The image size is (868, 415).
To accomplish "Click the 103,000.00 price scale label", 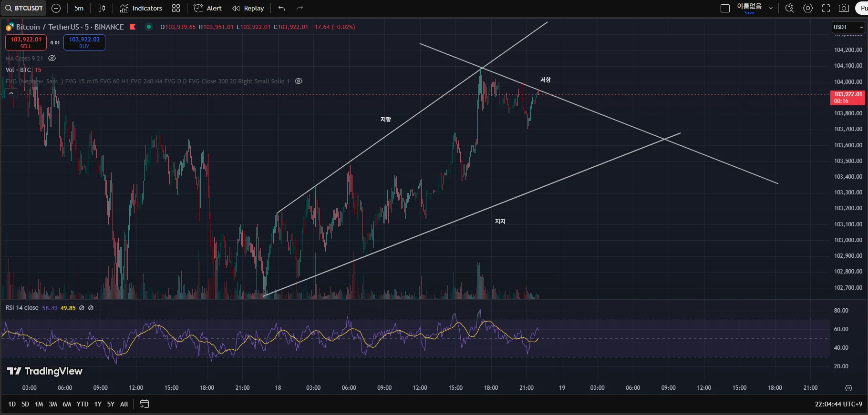I will tap(848, 240).
